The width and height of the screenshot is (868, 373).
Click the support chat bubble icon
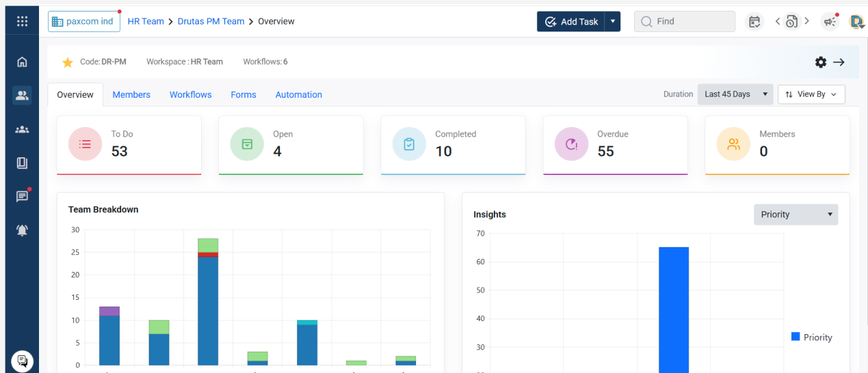click(x=22, y=361)
